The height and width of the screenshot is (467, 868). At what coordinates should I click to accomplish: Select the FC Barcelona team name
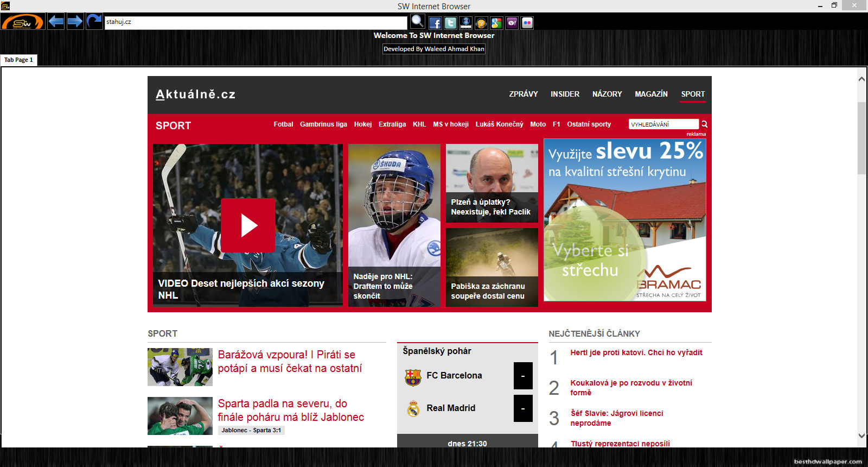point(454,375)
